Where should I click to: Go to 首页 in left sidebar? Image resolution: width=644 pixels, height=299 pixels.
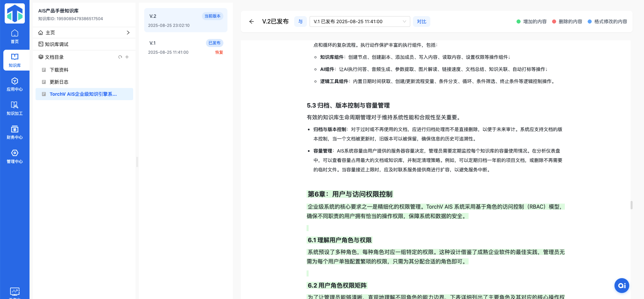pyautogui.click(x=15, y=37)
